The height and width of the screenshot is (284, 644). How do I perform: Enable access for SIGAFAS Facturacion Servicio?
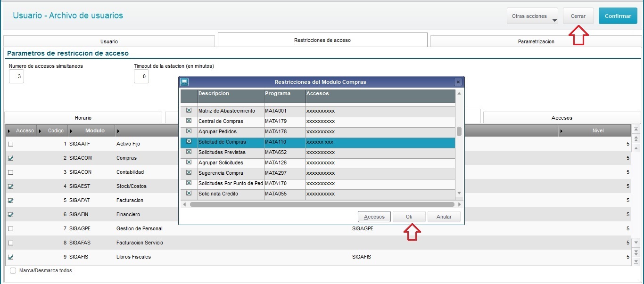(10, 243)
